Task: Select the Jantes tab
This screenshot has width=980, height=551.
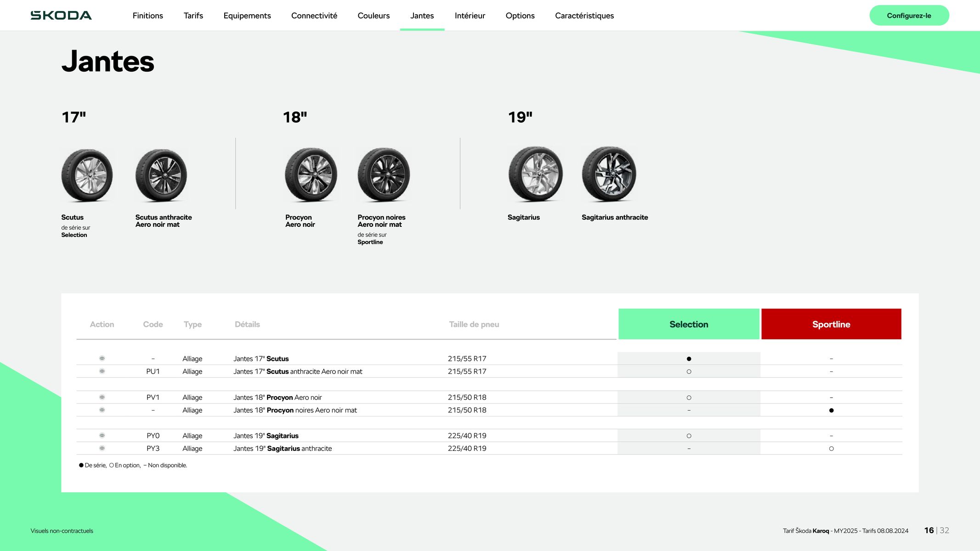Action: [422, 16]
